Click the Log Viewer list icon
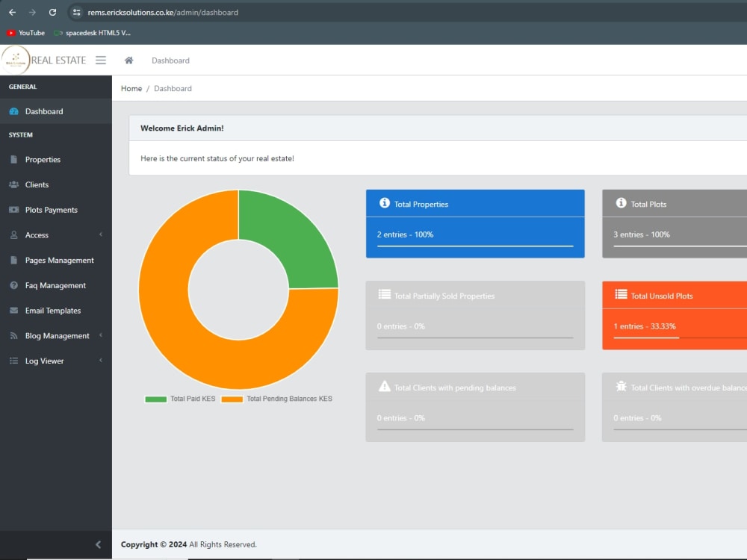The width and height of the screenshot is (747, 560). point(13,361)
